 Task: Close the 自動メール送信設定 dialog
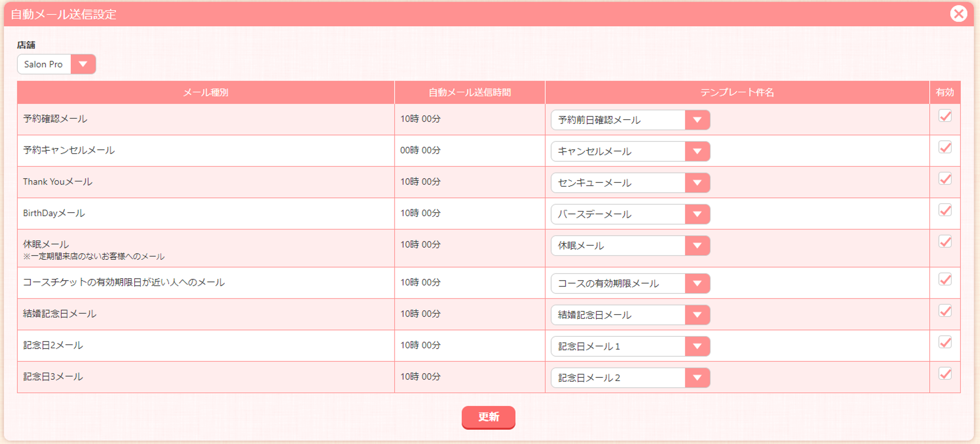[959, 14]
